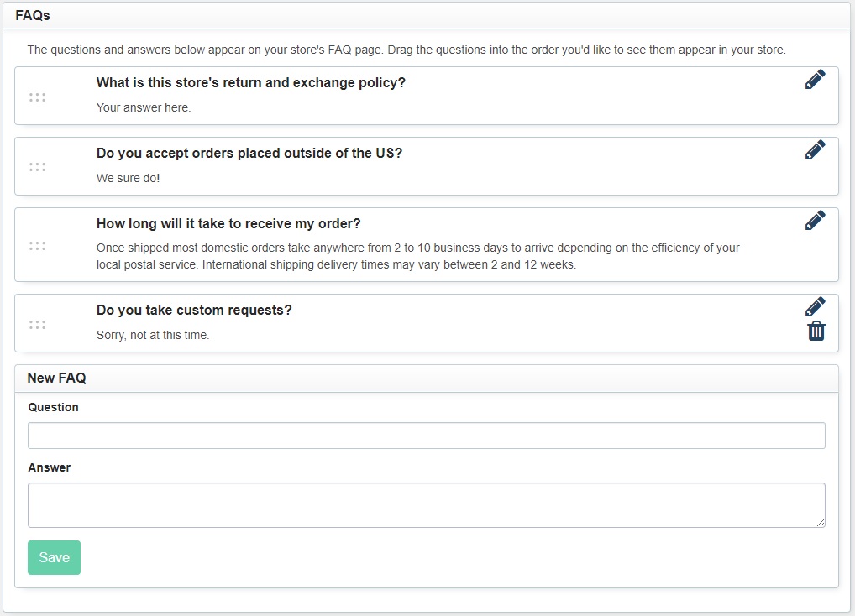Click the Answer textarea resize grip

(x=821, y=523)
